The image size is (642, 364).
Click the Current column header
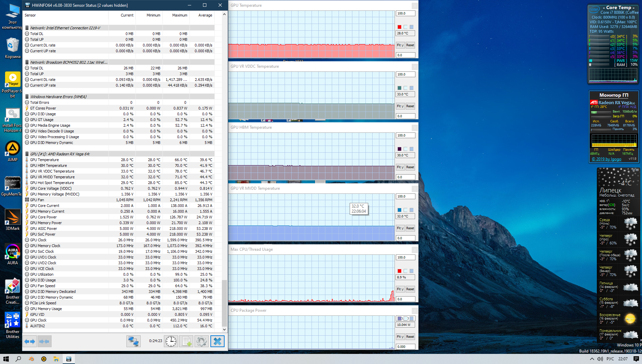pos(122,15)
